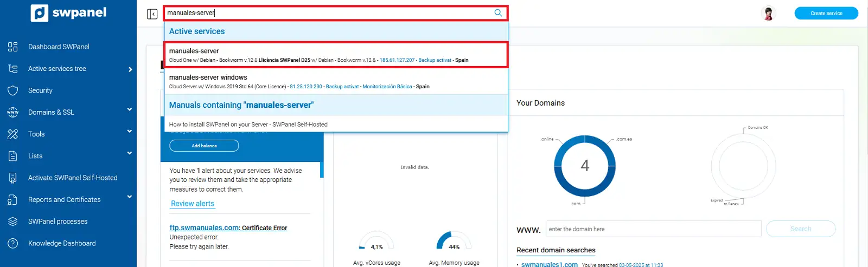Collapse sidebar with the panel toggle icon
Screen dimensions: 868x267
coord(152,14)
